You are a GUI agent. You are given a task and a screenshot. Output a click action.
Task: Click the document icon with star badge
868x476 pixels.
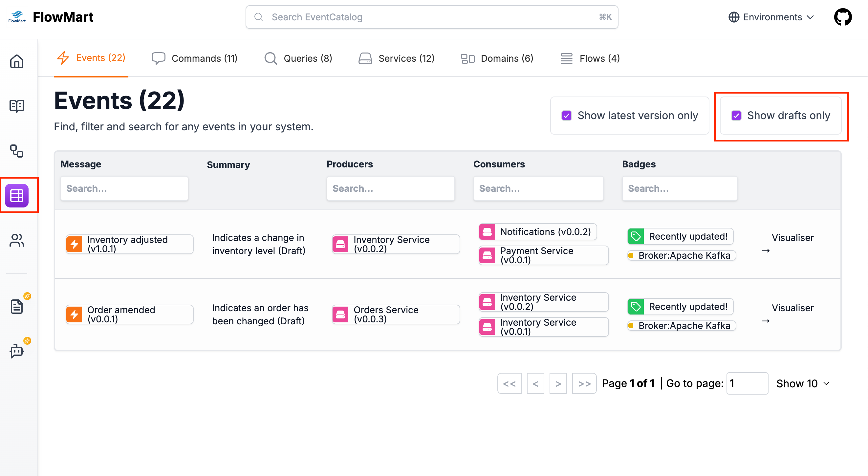tap(16, 306)
